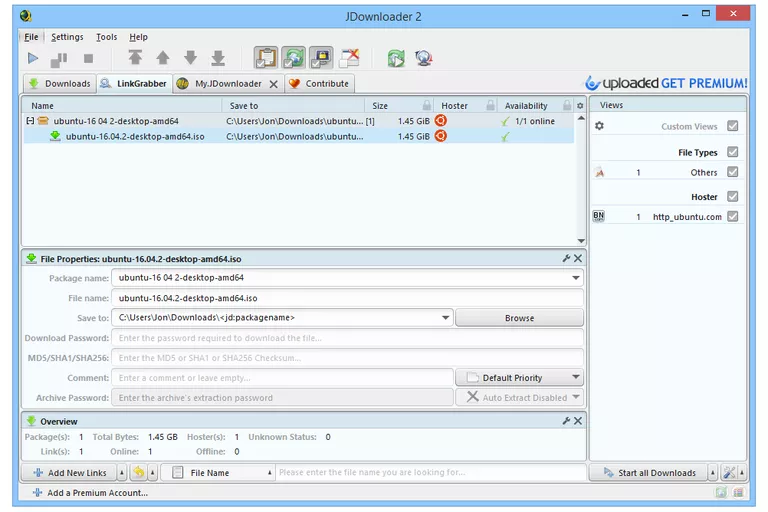Click the Download Password field
Image resolution: width=768 pixels, height=512 pixels.
(x=347, y=338)
